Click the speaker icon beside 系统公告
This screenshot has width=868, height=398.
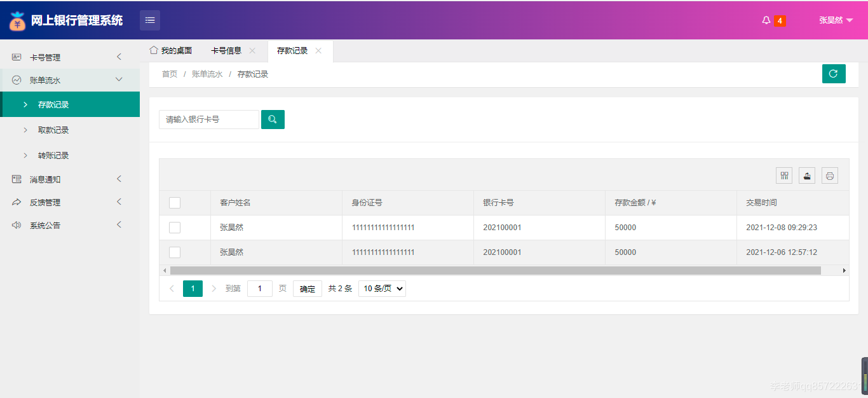tap(17, 225)
